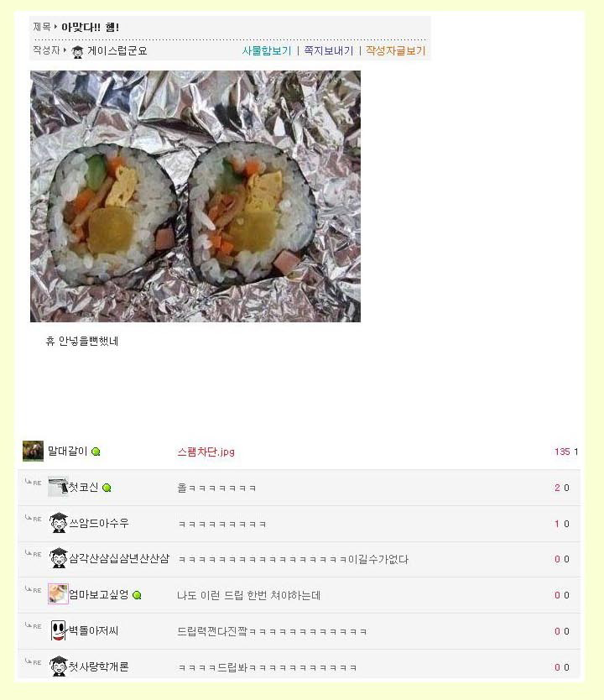This screenshot has height=700, width=604.
Task: Click vote count 2 on 첫코신 comment
Action: click(557, 488)
